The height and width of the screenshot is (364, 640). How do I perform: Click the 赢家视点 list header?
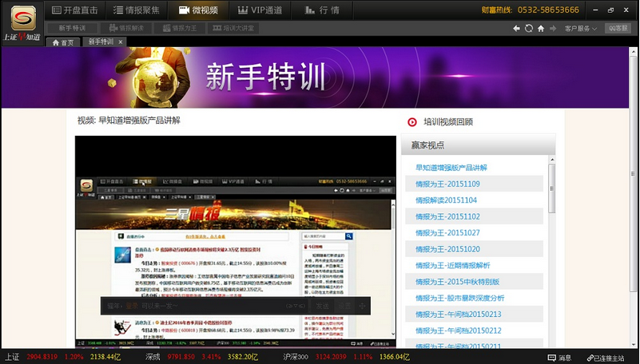tap(478, 144)
